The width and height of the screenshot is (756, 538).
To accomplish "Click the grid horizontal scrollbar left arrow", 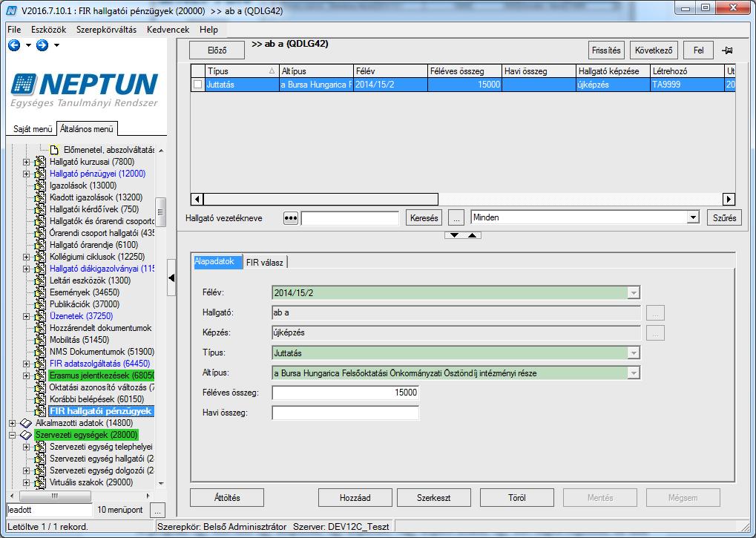I will 197,199.
